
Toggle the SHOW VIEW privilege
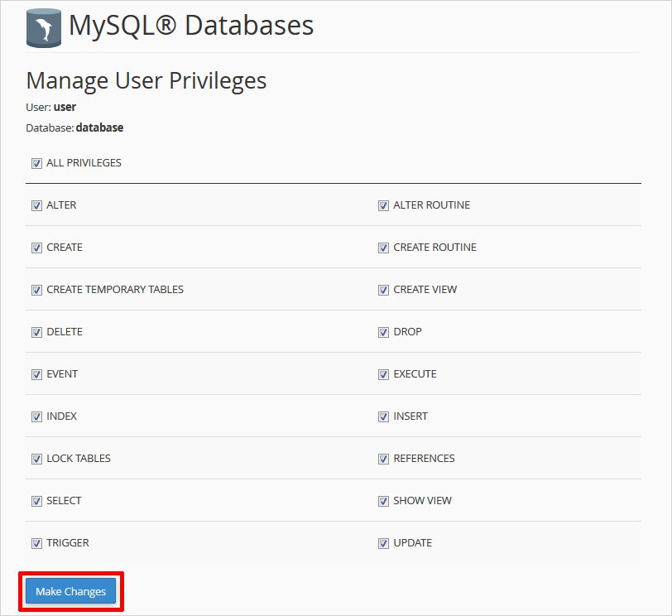click(x=383, y=501)
